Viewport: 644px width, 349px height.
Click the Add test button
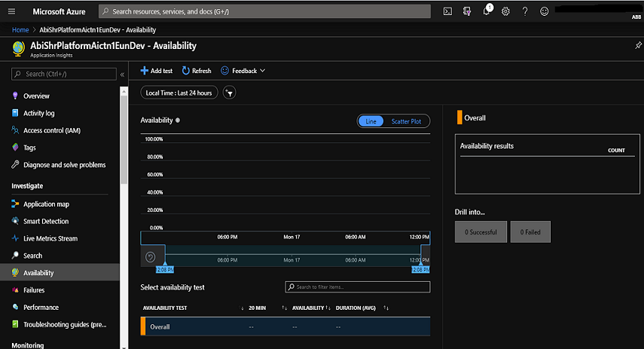[157, 71]
